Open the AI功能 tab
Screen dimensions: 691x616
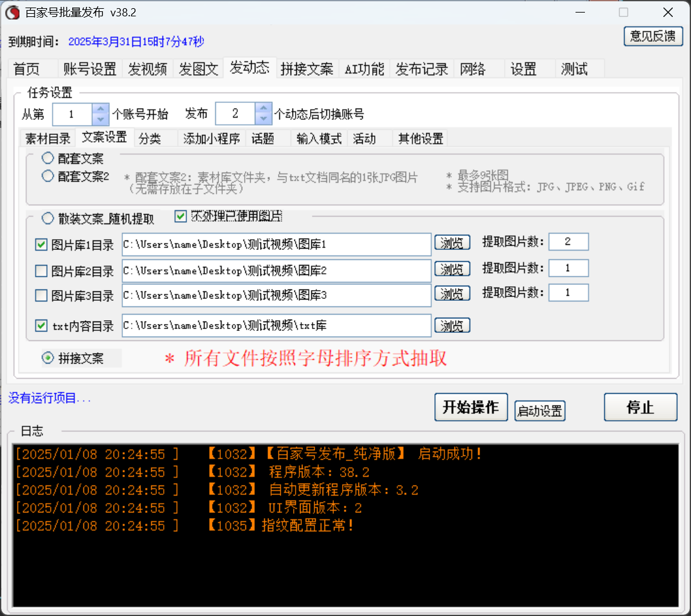(x=364, y=69)
